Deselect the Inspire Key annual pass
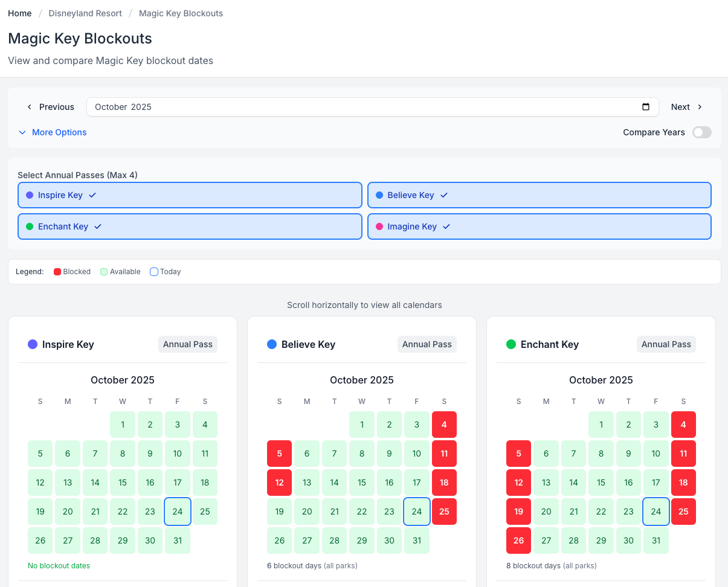The height and width of the screenshot is (587, 728). 190,195
